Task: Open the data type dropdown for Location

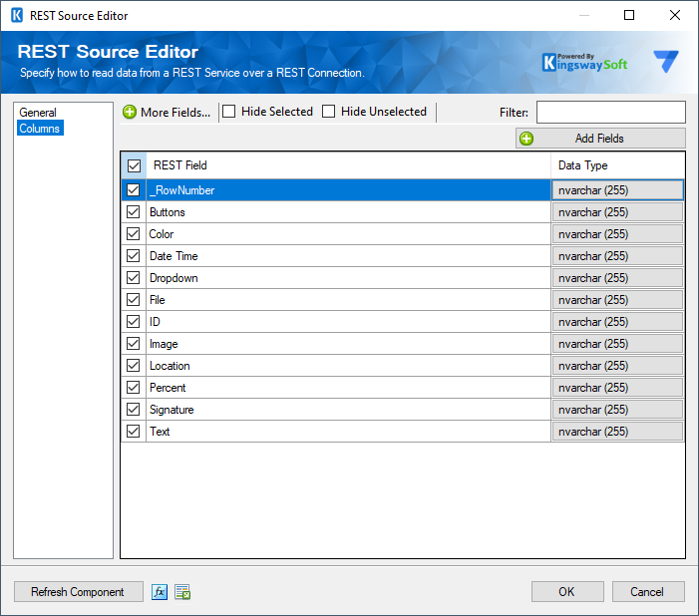Action: 617,366
